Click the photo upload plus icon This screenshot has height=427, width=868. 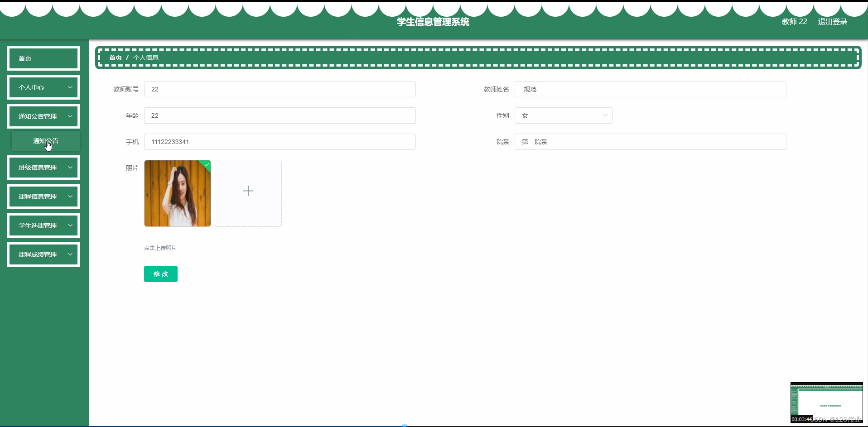pos(248,191)
